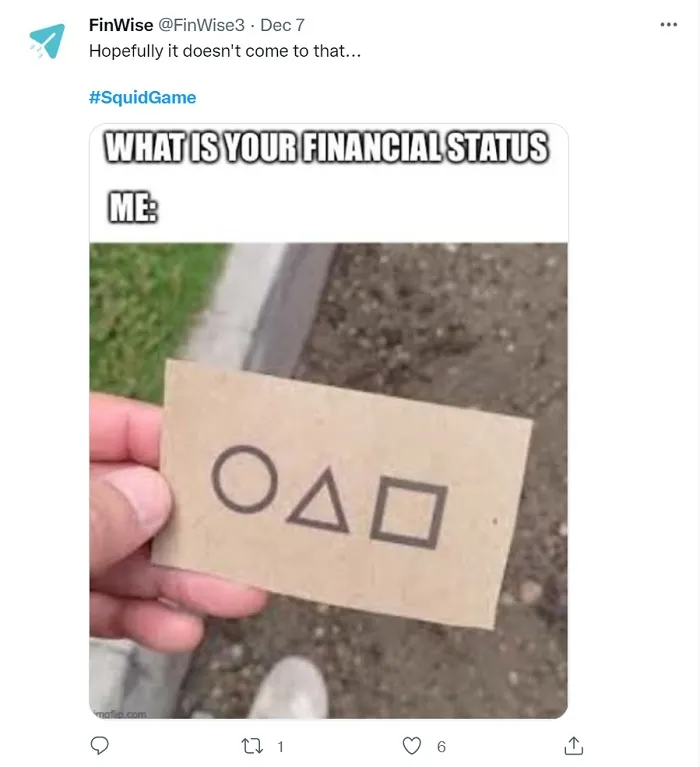
Task: Retweet this post using the arrows icon
Action: (x=252, y=746)
